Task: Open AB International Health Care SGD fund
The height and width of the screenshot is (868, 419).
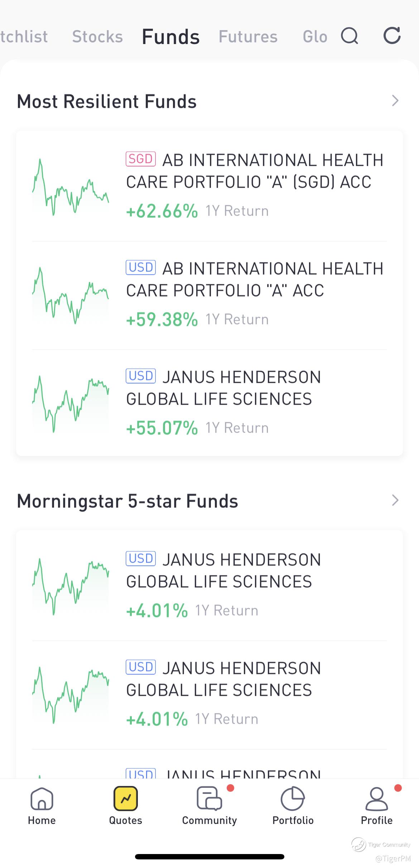Action: pyautogui.click(x=254, y=171)
